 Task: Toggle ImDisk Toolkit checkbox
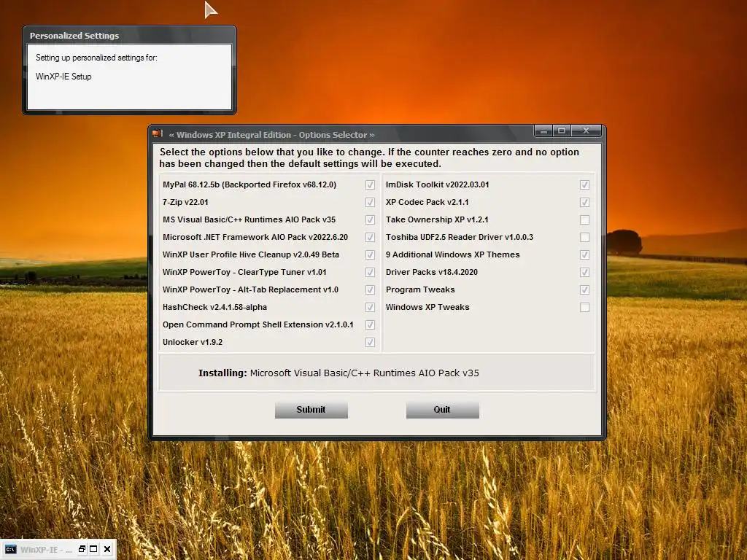[584, 184]
